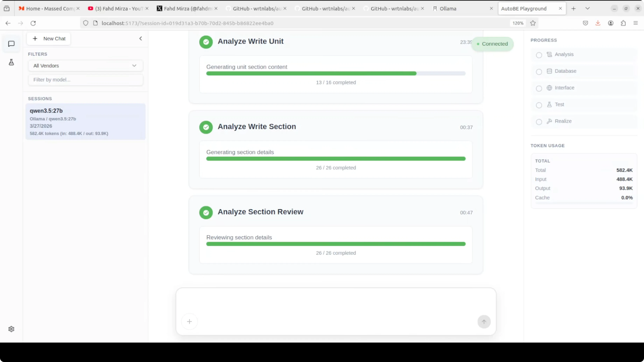Bookmark this page with star icon

(533, 23)
